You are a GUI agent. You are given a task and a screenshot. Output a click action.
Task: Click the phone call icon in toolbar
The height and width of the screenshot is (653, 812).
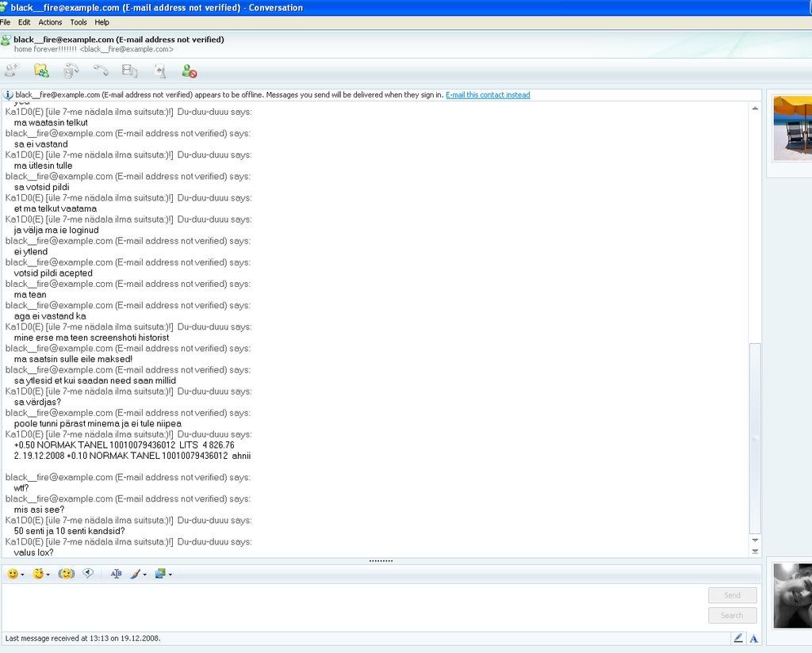[101, 71]
